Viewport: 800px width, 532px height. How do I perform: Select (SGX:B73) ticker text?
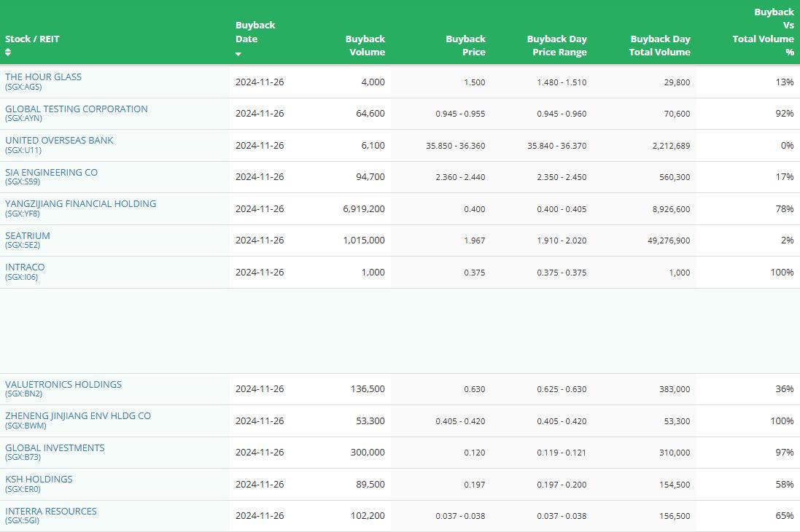23,457
